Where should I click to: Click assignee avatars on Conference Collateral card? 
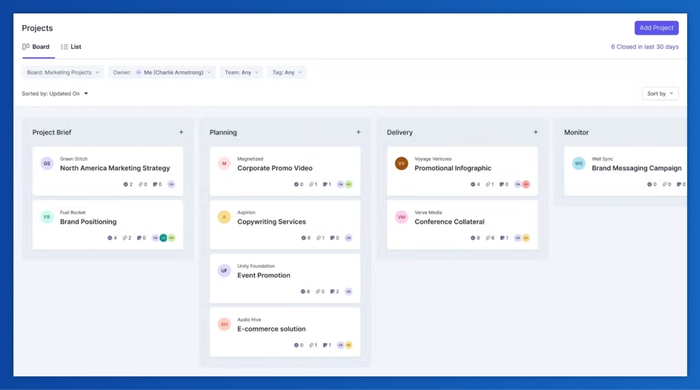[522, 238]
